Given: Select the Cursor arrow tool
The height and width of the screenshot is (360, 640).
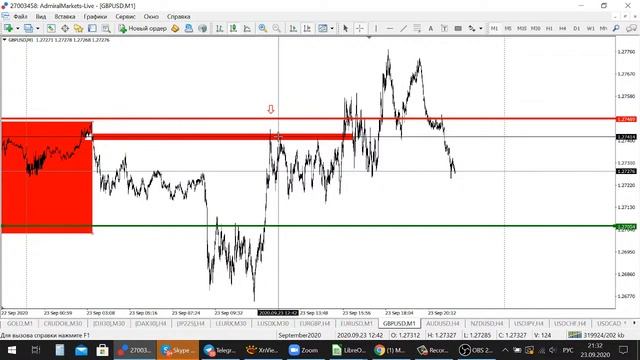Looking at the screenshot, I should coord(346,28).
